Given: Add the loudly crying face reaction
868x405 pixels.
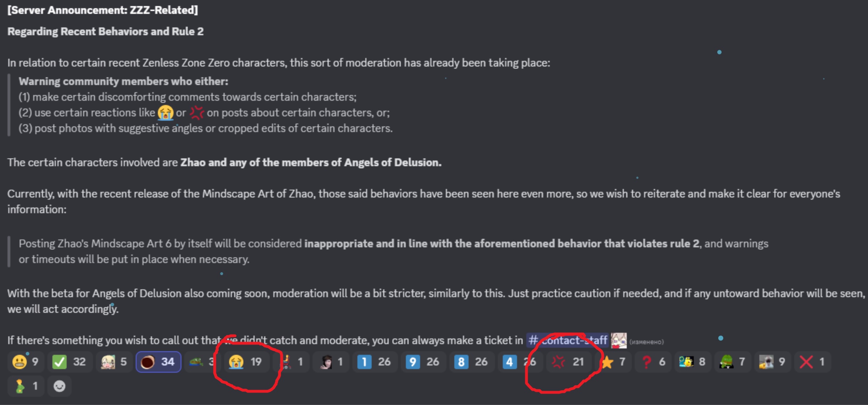Looking at the screenshot, I should (247, 362).
